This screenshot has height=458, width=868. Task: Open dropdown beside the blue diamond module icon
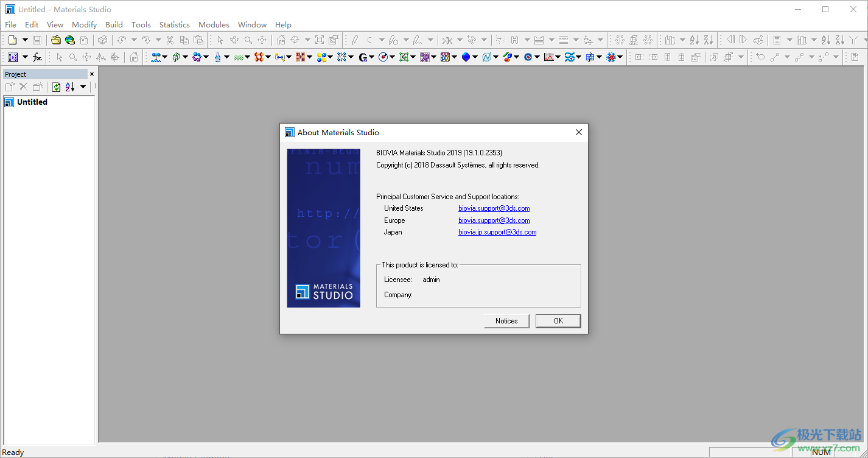(x=475, y=57)
